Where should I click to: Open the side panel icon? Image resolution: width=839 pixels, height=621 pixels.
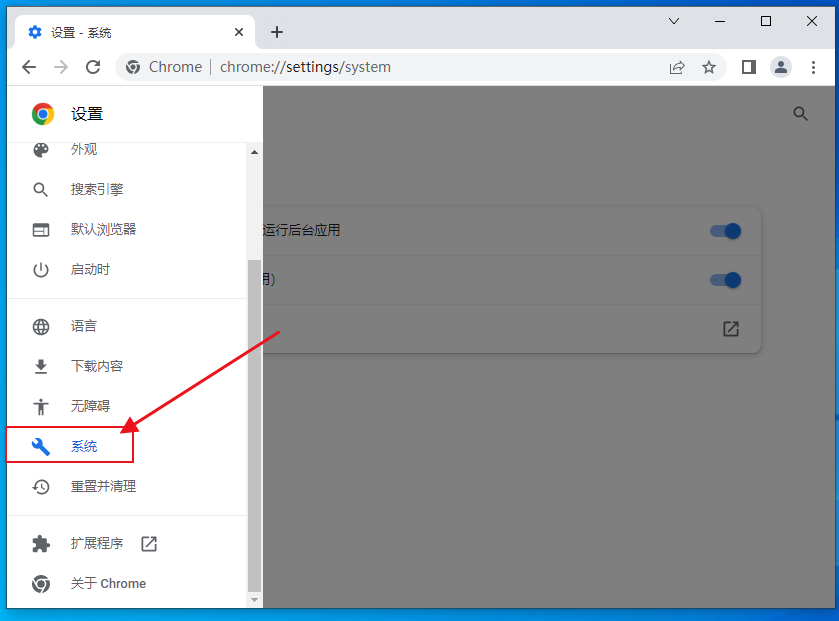pyautogui.click(x=749, y=67)
